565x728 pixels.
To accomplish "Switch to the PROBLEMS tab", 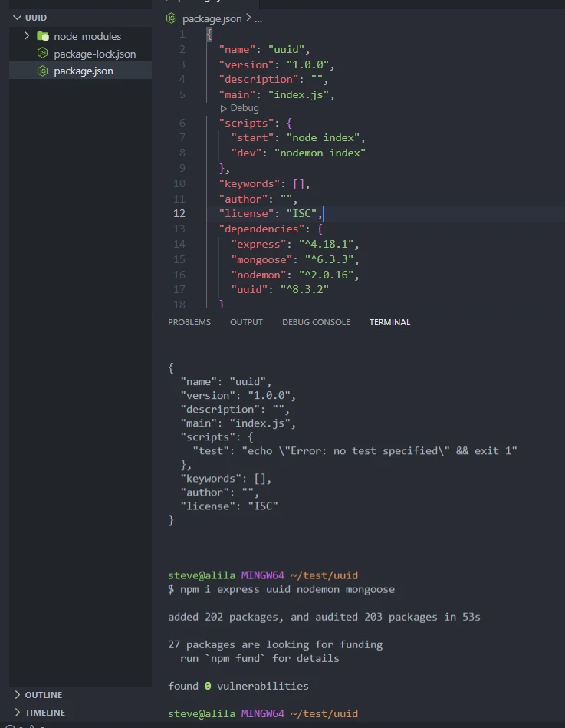I will tap(189, 322).
